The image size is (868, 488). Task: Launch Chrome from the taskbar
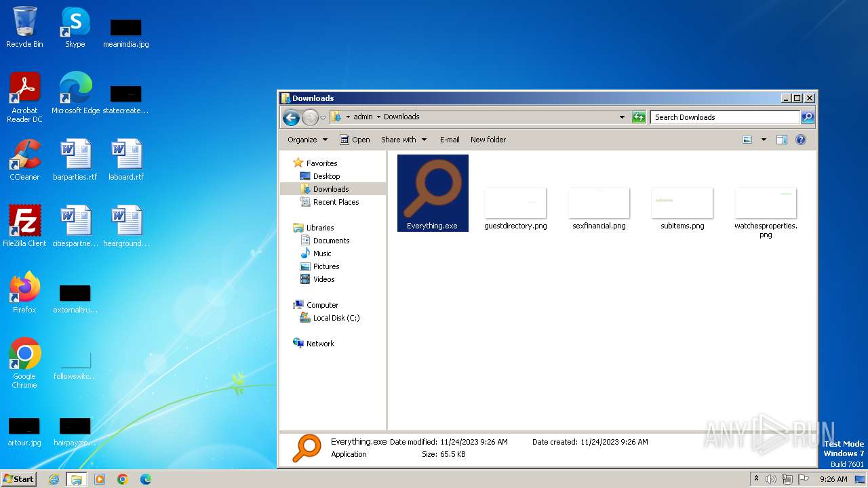(123, 479)
